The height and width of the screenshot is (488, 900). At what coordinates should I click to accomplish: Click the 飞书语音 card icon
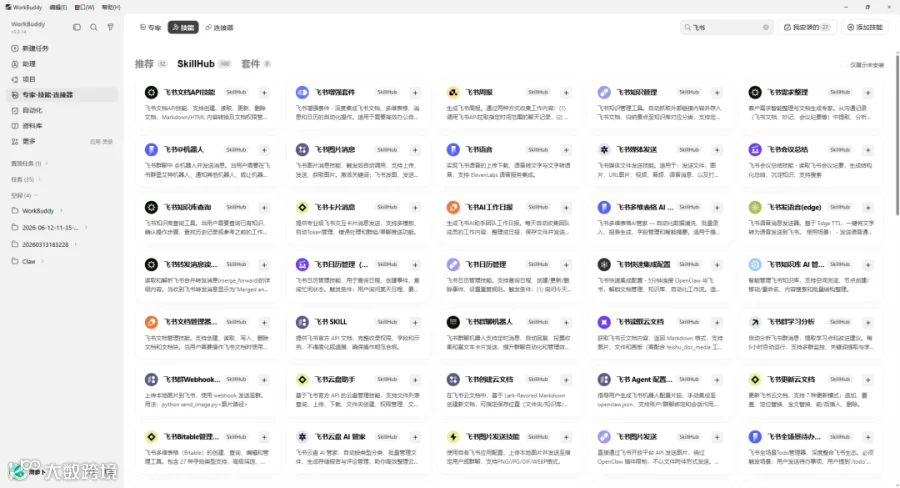tap(453, 149)
